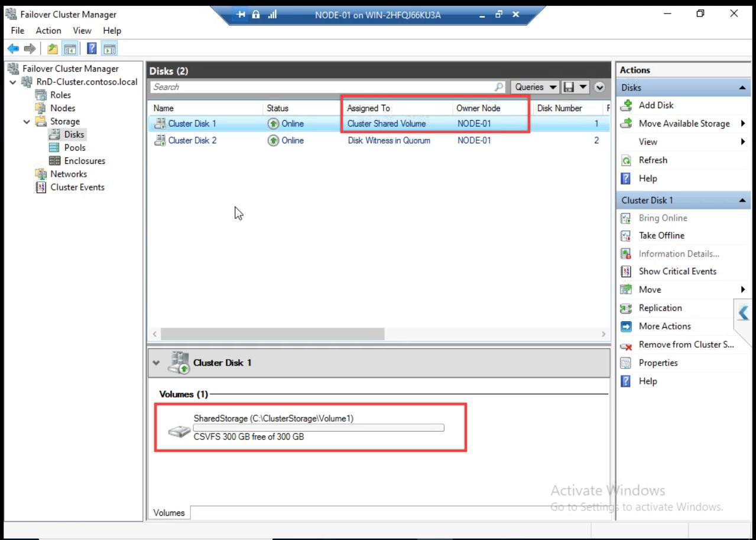The width and height of the screenshot is (756, 540).
Task: Select Failover Cluster Manager root node
Action: click(x=70, y=69)
